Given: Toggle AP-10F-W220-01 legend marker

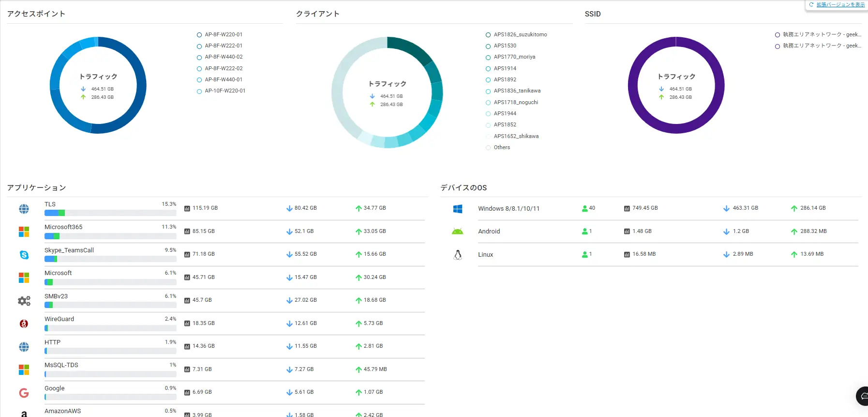Looking at the screenshot, I should [x=199, y=91].
